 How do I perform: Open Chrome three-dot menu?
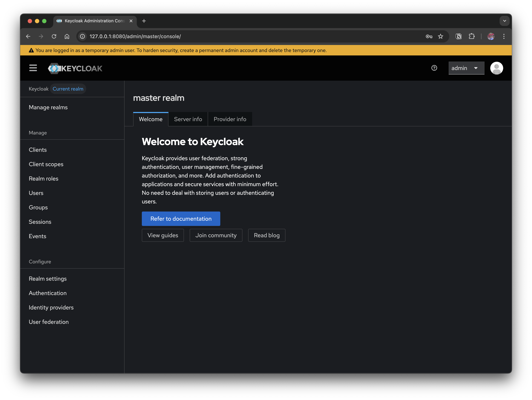point(504,36)
